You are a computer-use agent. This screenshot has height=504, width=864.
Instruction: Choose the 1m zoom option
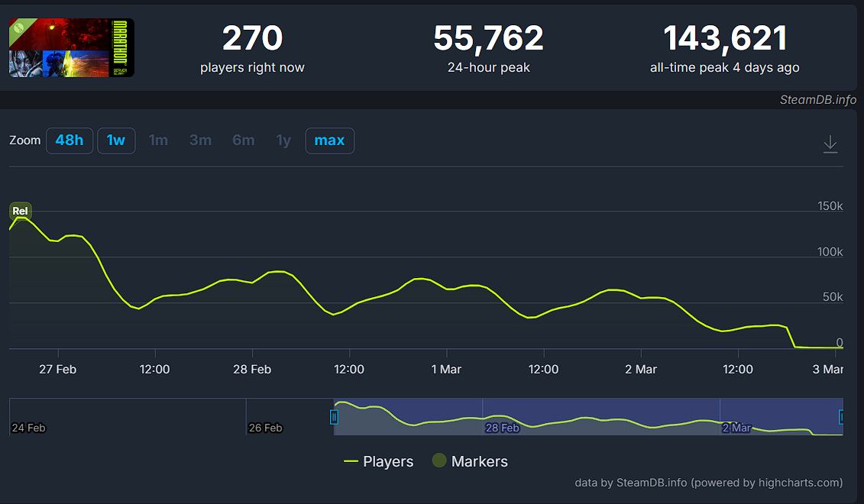point(158,141)
